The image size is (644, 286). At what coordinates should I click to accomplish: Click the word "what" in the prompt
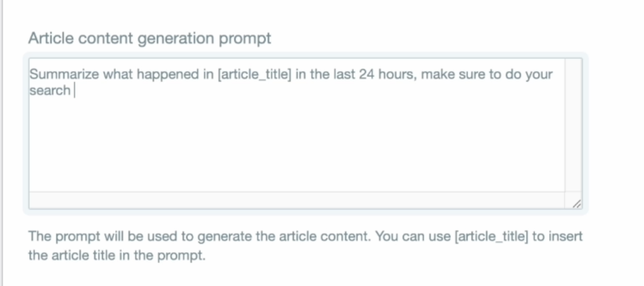tap(117, 74)
